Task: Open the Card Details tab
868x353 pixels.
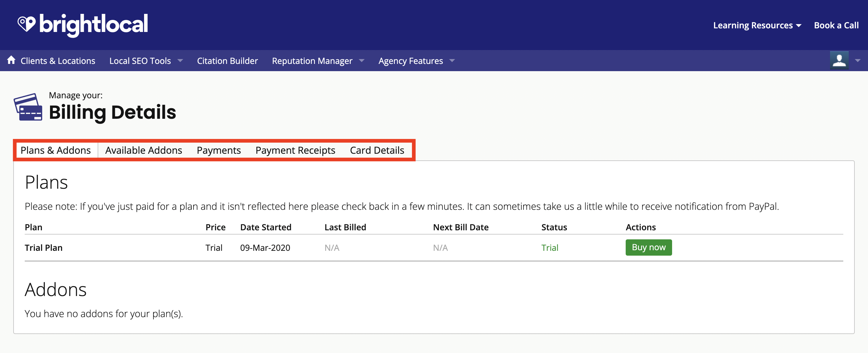Action: (377, 150)
